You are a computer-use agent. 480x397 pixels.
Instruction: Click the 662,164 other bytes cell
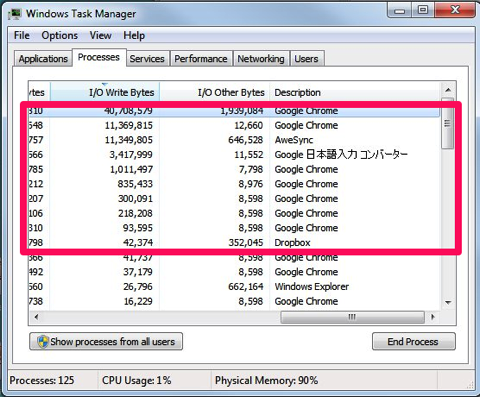pyautogui.click(x=246, y=287)
